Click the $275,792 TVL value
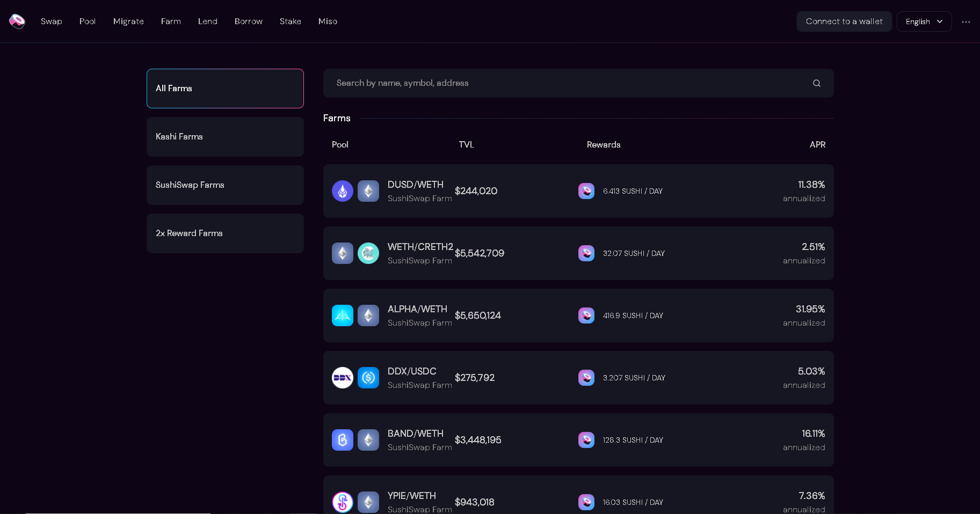This screenshot has width=980, height=514. coord(475,378)
